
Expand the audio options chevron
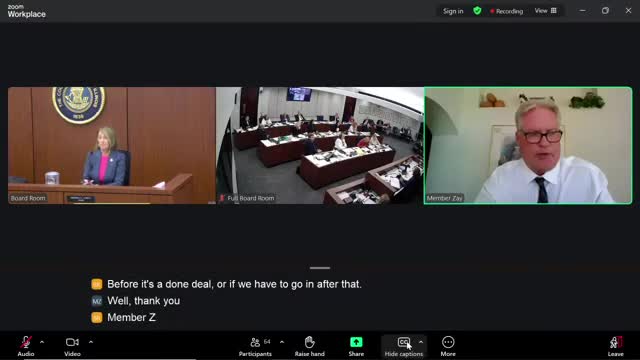pos(42,342)
